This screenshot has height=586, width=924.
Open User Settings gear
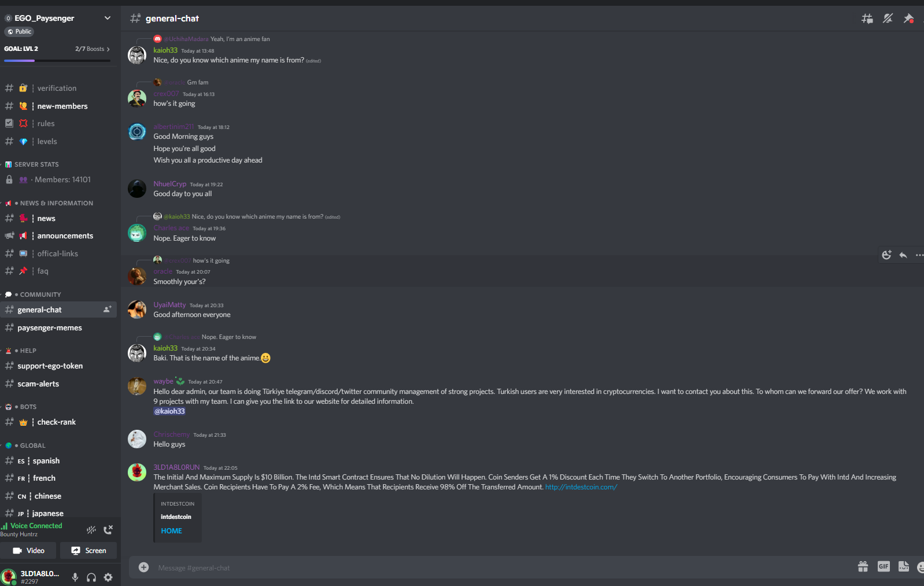(x=108, y=577)
